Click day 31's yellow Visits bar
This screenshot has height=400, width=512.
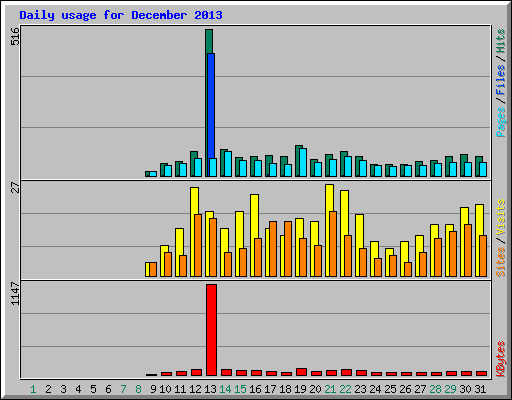click(x=479, y=220)
